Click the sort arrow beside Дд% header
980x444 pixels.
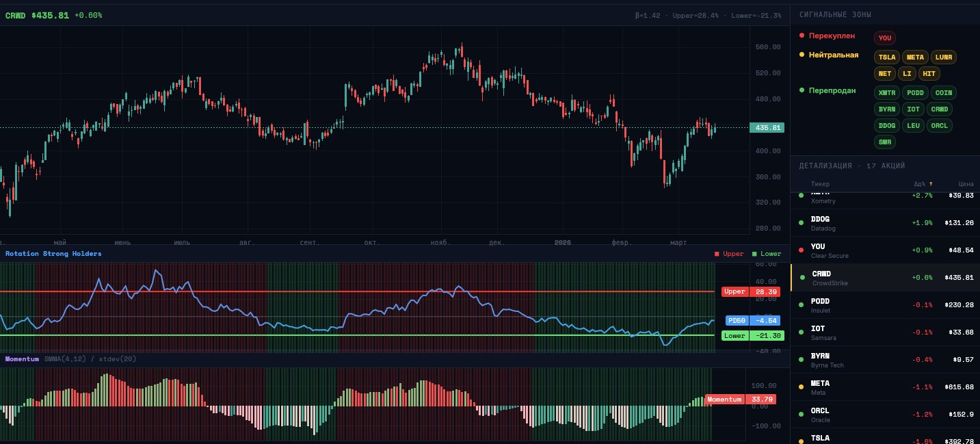coord(931,184)
